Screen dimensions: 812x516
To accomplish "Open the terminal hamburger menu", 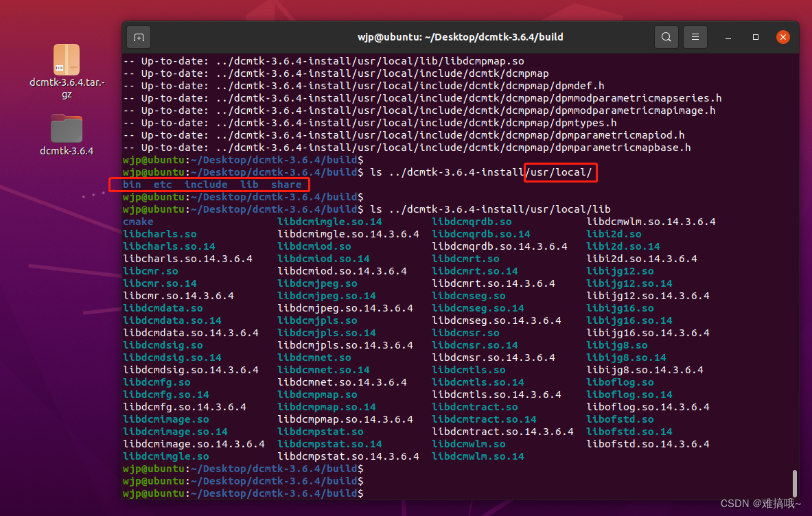I will click(x=695, y=37).
